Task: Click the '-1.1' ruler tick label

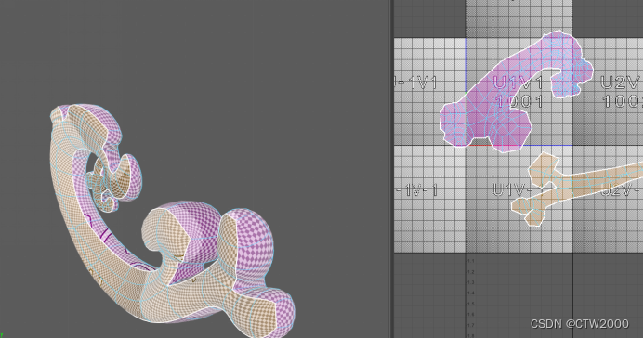Action: point(470,261)
